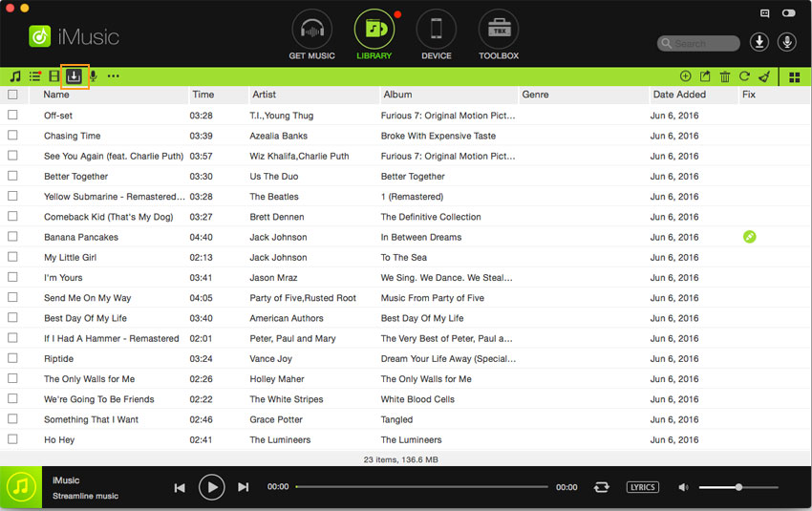Mute with the speaker icon

[x=684, y=487]
